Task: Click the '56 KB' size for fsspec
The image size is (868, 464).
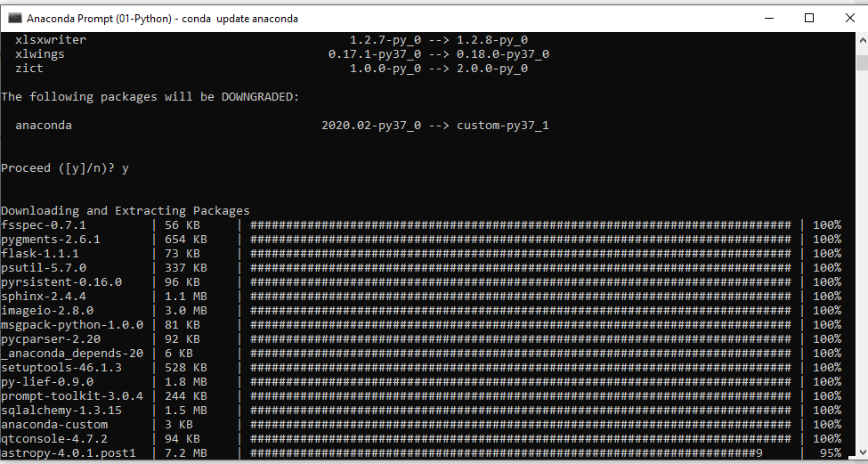Action: tap(183, 224)
